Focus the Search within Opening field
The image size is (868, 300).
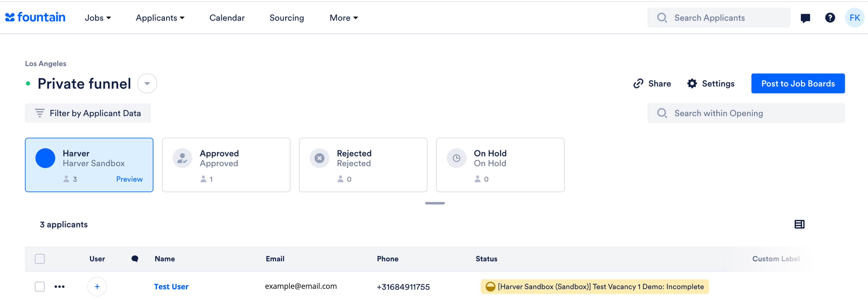pyautogui.click(x=746, y=113)
